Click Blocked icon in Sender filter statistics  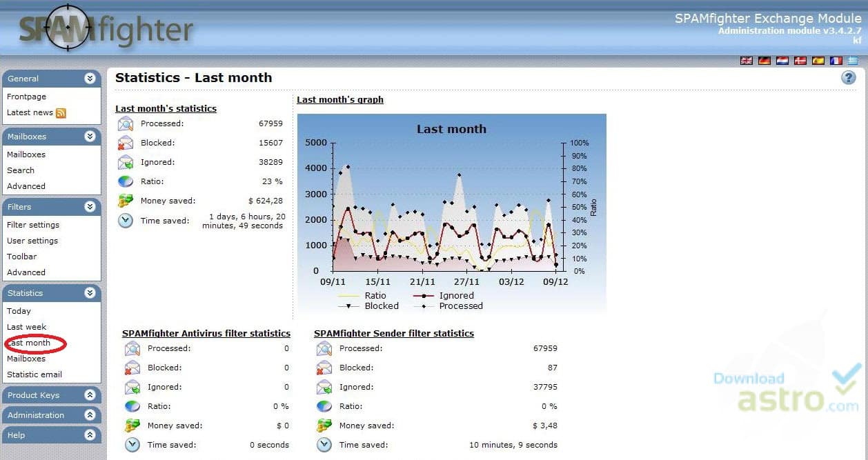click(324, 368)
